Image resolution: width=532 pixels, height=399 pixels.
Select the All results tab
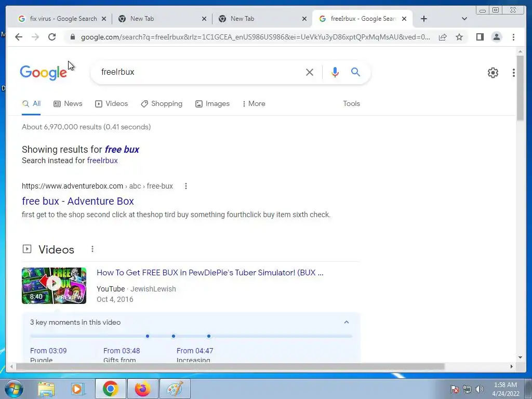(31, 103)
